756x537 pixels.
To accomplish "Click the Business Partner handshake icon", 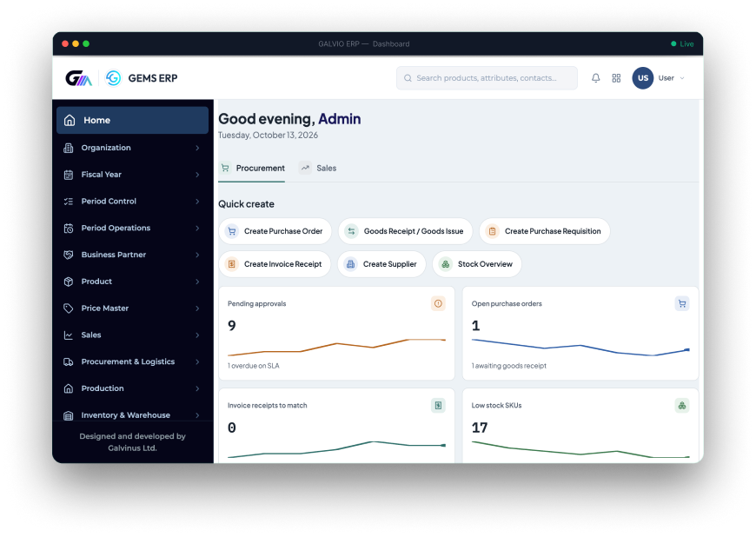I will (69, 255).
